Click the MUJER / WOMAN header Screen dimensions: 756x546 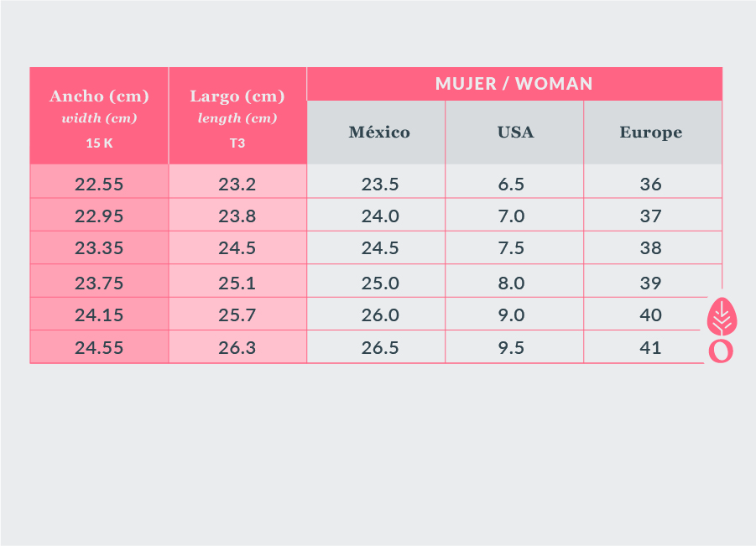tap(514, 84)
